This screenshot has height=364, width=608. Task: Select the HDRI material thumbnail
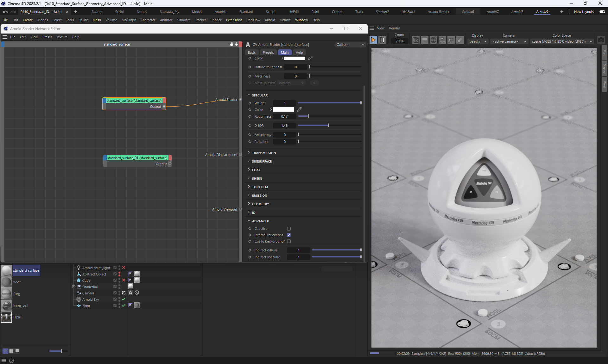click(x=6, y=317)
